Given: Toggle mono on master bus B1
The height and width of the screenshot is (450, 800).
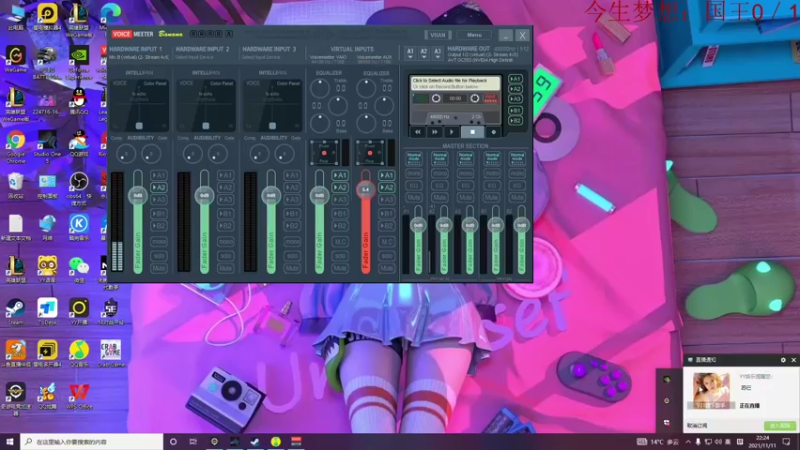Looking at the screenshot, I should click(x=491, y=173).
